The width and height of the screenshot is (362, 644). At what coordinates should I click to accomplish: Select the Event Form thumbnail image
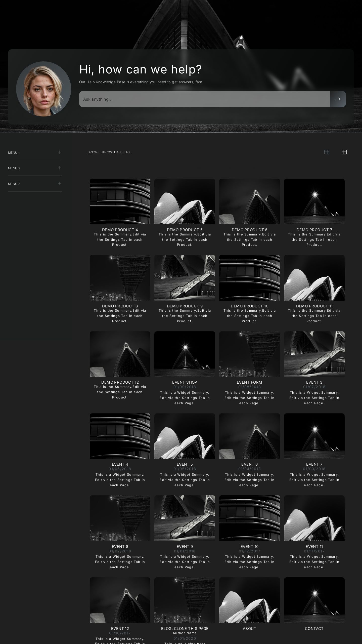(x=249, y=354)
